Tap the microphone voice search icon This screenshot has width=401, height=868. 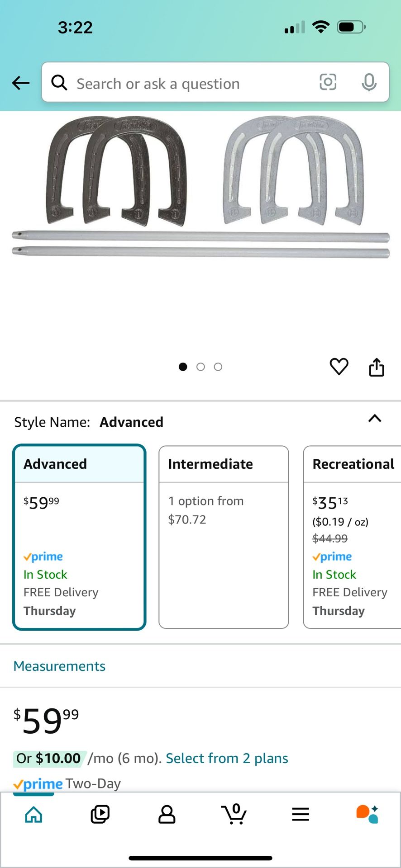point(369,82)
